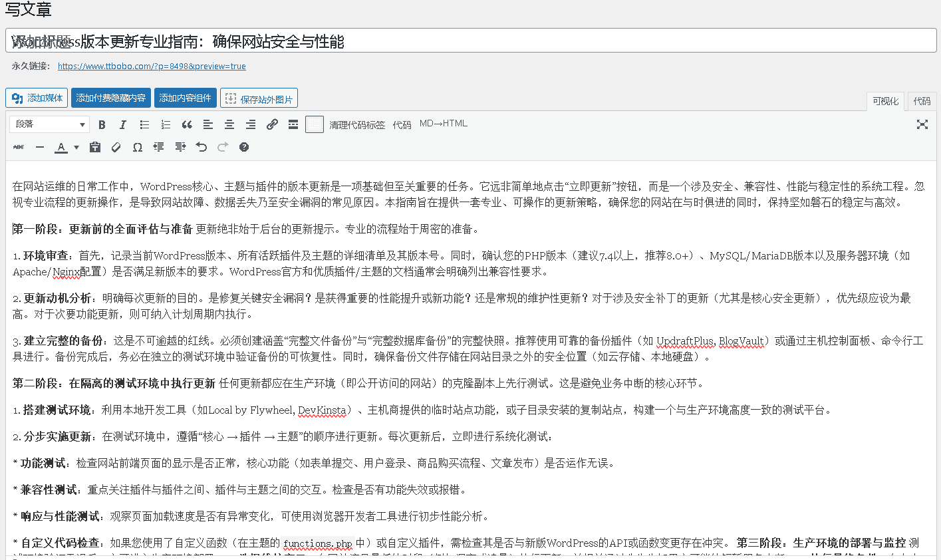Toggle distraction-free fullscreen mode
The height and width of the screenshot is (560, 941).
pyautogui.click(x=922, y=124)
